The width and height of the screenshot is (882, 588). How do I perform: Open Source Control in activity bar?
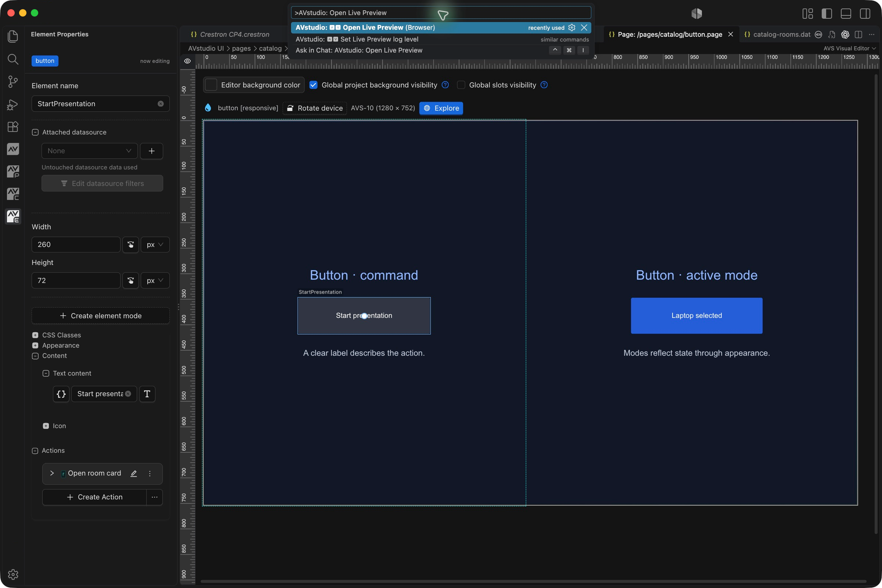coord(13,81)
